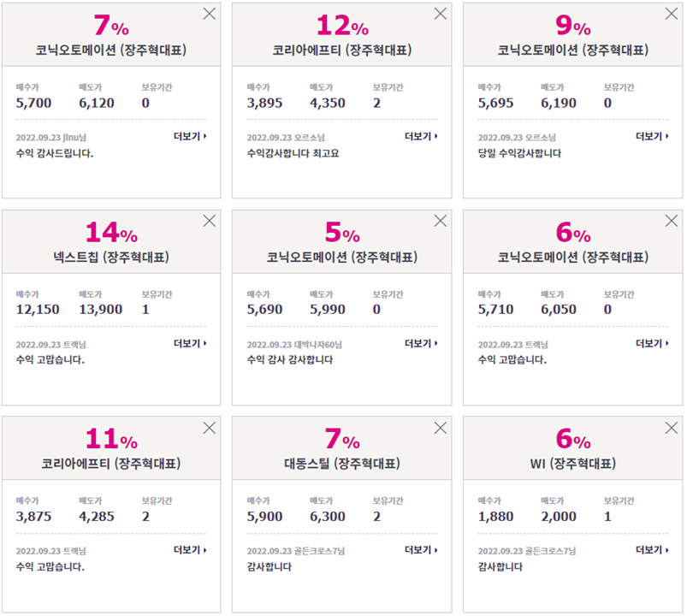Close the 5% 코닉오토메이션 card
This screenshot has width=687, height=616.
[x=441, y=221]
